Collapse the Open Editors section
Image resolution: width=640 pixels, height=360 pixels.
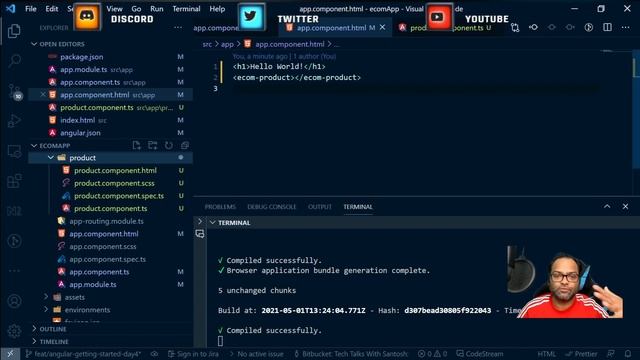click(34, 44)
